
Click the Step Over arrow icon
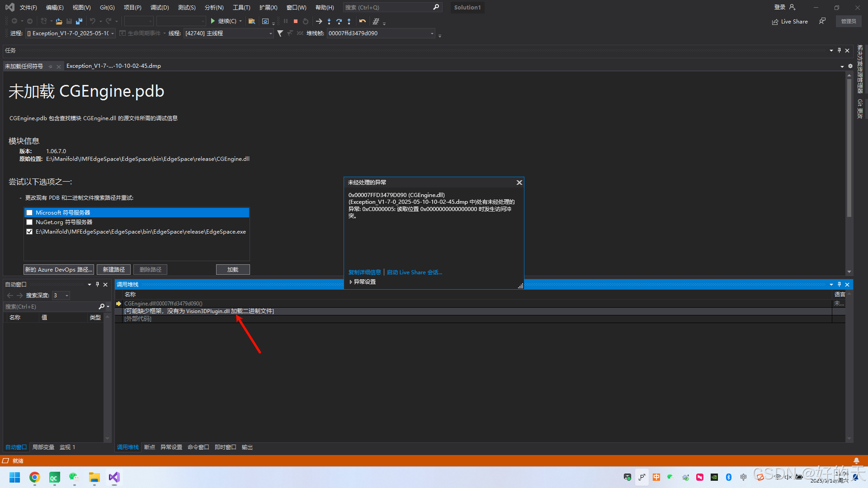coord(339,21)
